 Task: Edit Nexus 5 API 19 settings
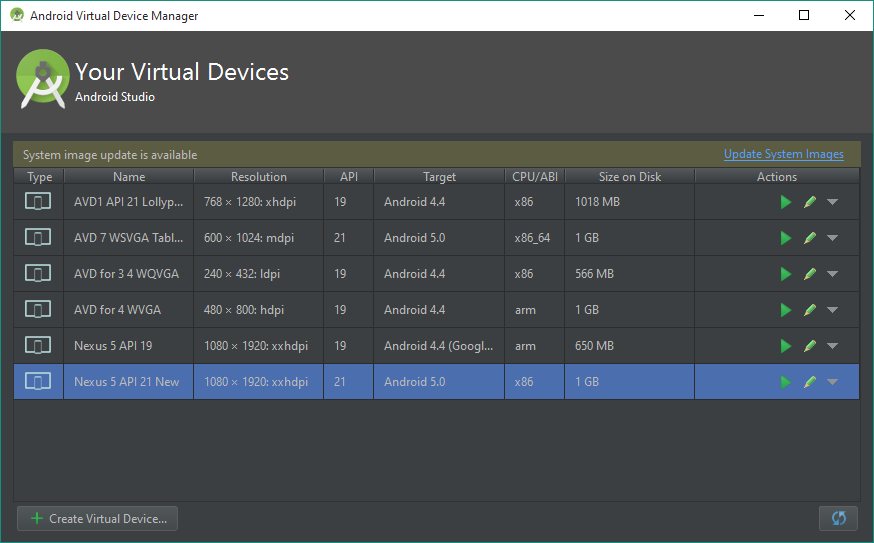[810, 346]
